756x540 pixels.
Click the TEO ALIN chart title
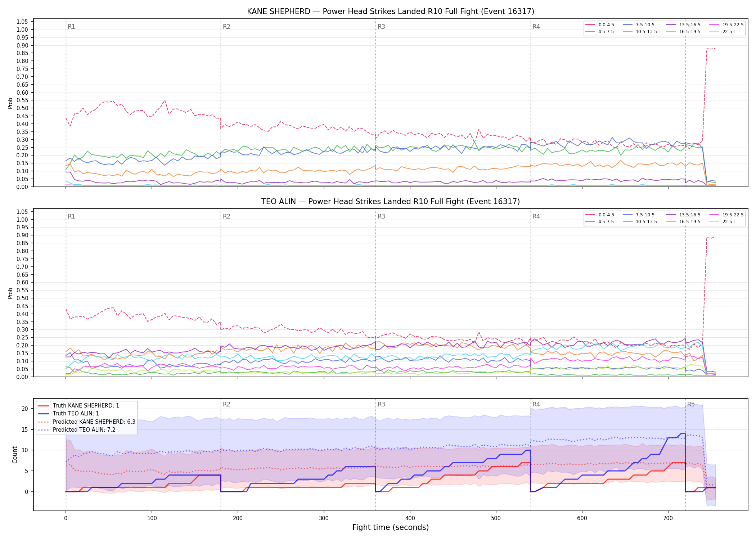[x=391, y=202]
